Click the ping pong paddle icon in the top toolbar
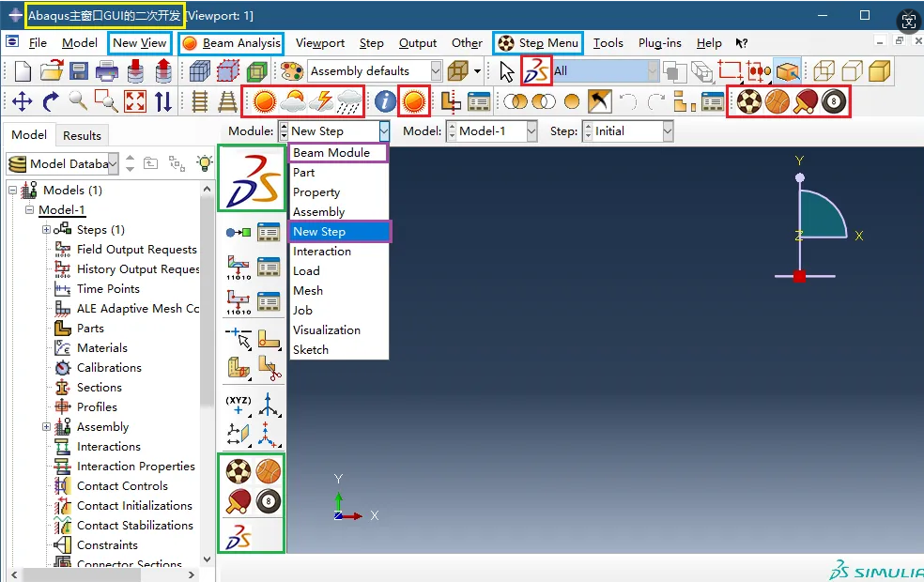Screen dimensions: 924x582 (x=806, y=101)
